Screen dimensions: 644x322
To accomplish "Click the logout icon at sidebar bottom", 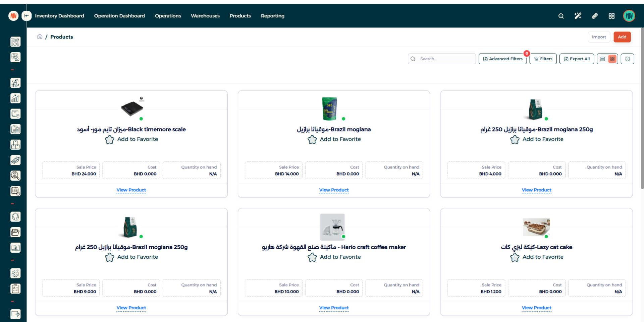I will [15, 314].
